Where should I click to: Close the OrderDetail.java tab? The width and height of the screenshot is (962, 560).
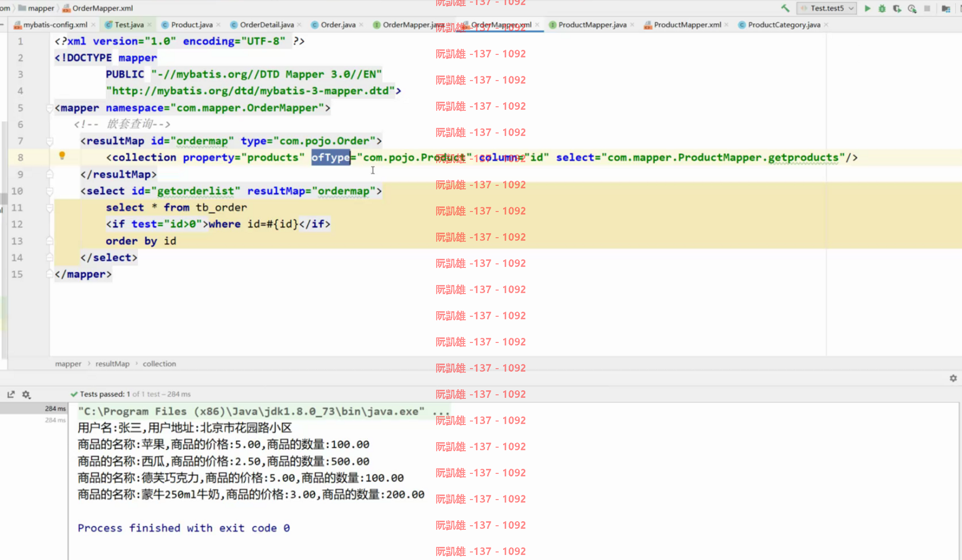[299, 25]
